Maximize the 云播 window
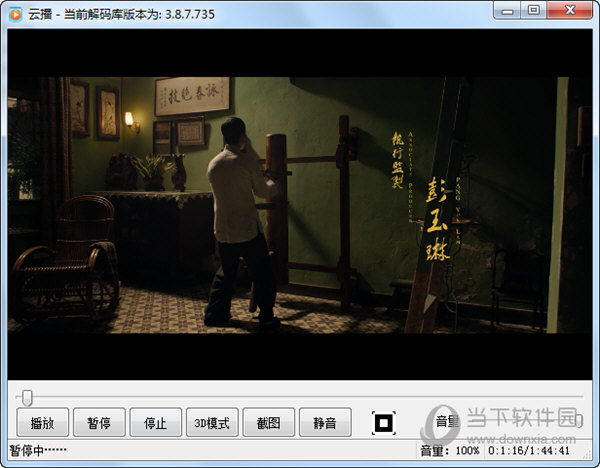 pos(534,10)
